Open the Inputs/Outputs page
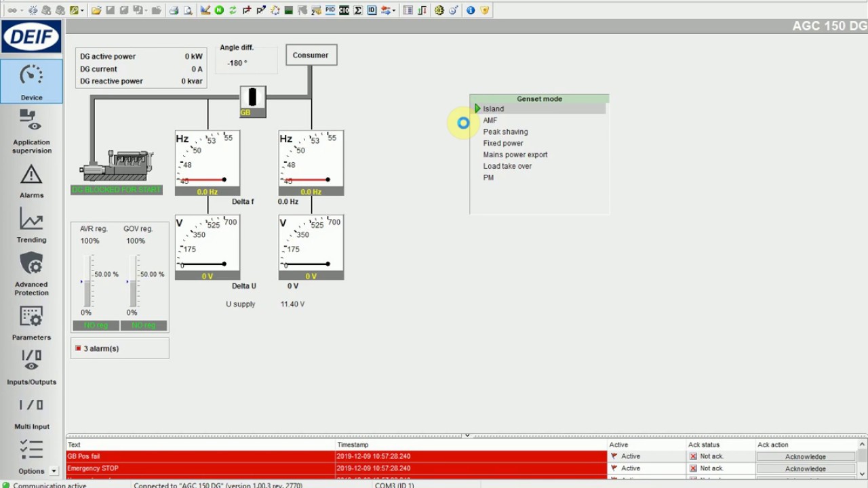The width and height of the screenshot is (868, 488). 31,367
